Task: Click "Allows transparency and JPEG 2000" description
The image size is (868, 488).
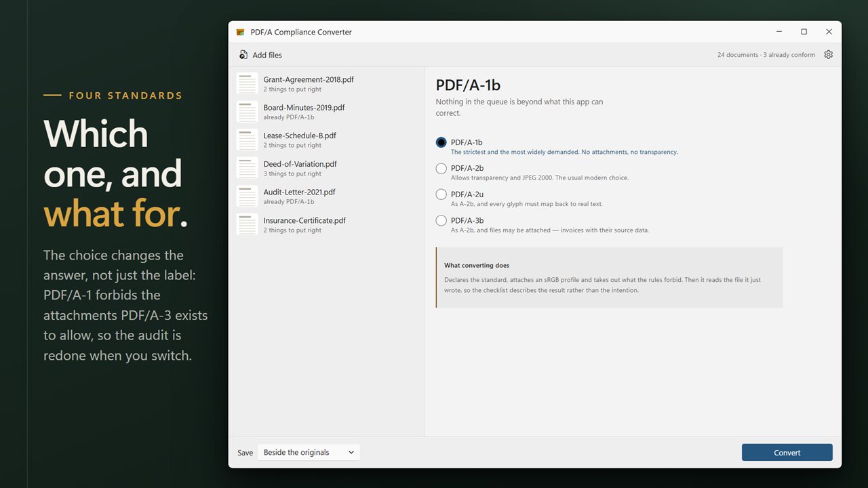Action: tap(540, 178)
